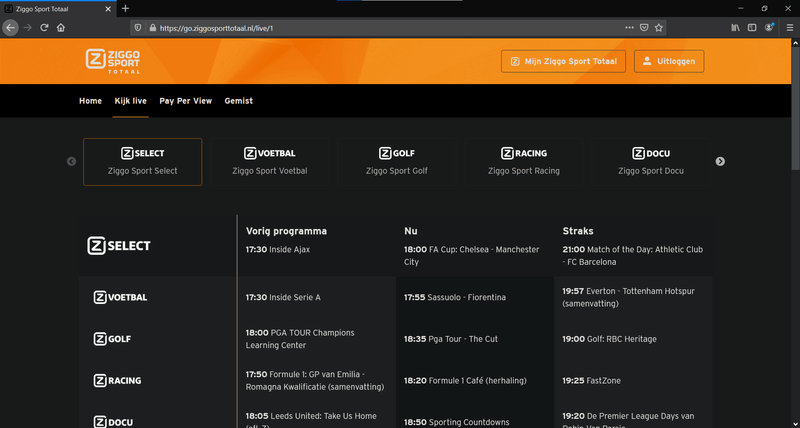The image size is (800, 428).
Task: Reload the page with the refresh icon
Action: (x=44, y=28)
